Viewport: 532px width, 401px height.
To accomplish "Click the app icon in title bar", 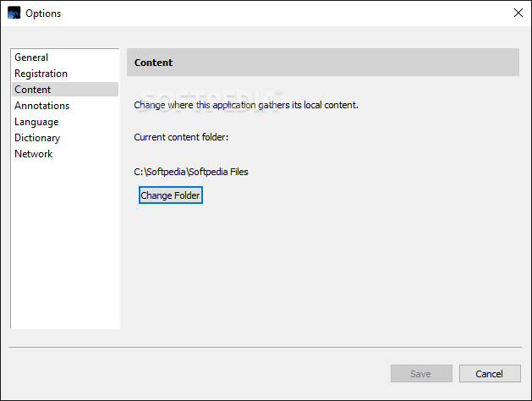I will [x=14, y=14].
